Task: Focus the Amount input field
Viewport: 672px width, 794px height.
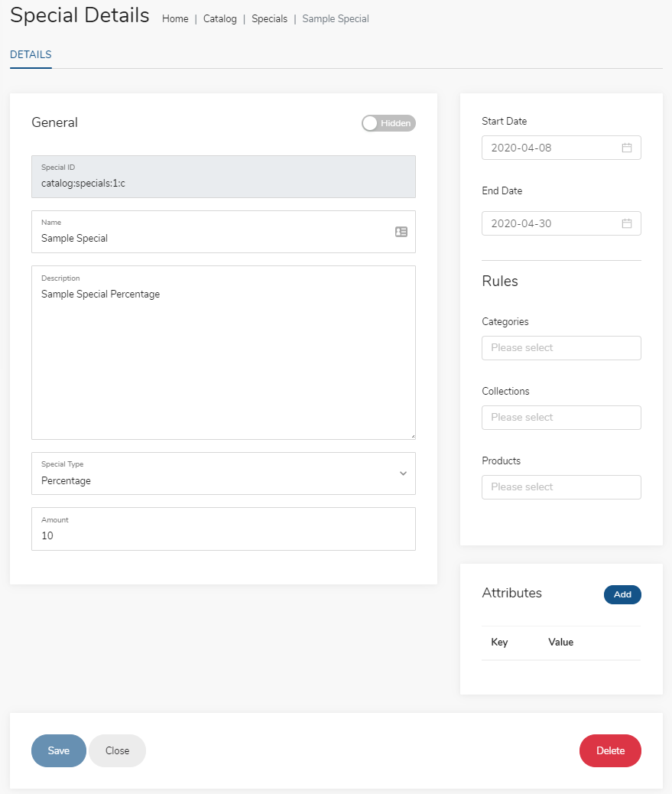Action: [x=224, y=529]
